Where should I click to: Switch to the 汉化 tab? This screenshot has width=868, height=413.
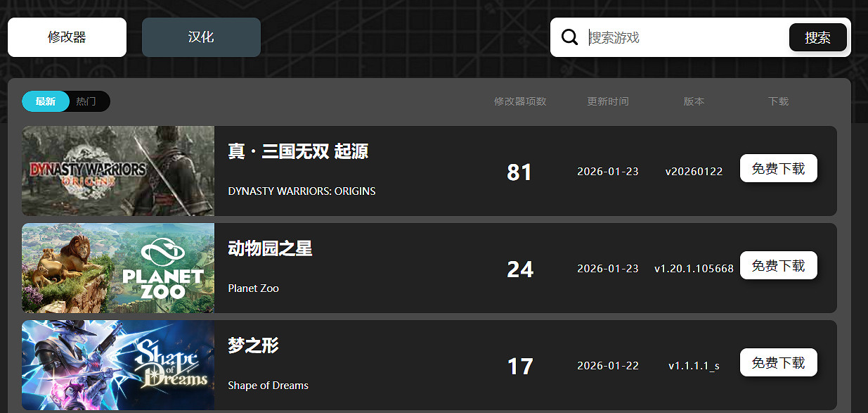click(x=201, y=37)
